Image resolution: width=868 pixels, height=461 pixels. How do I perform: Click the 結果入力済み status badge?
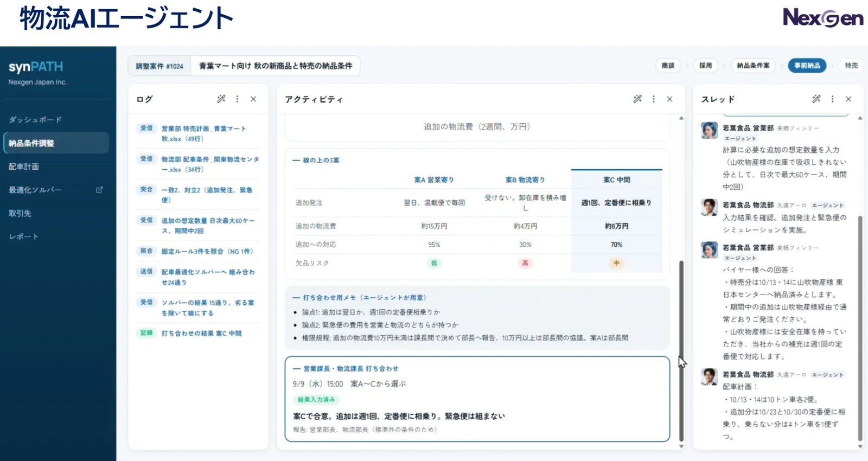(x=316, y=400)
